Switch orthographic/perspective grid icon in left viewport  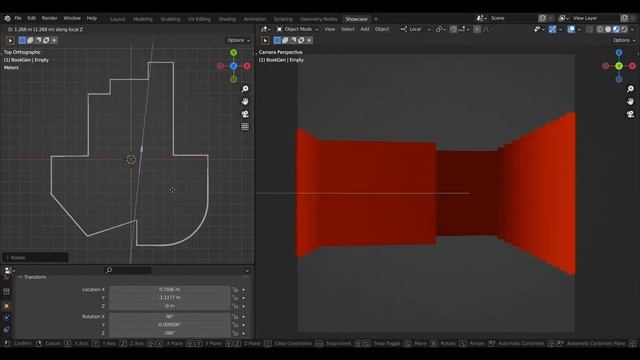click(245, 127)
